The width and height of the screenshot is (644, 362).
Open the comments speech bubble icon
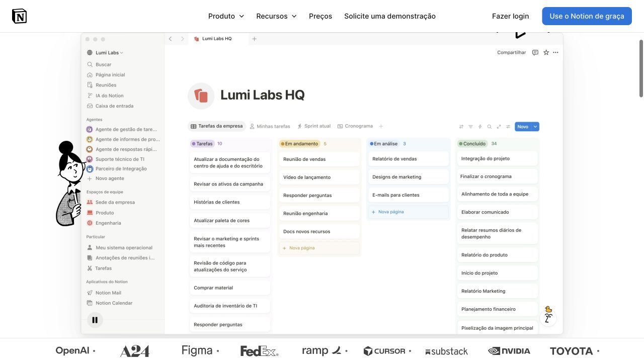535,52
